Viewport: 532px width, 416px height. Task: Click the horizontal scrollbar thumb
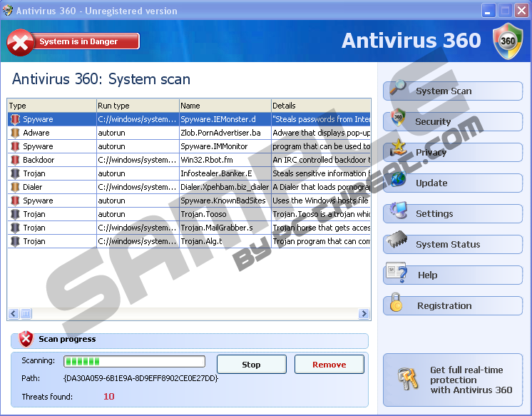coord(26,313)
